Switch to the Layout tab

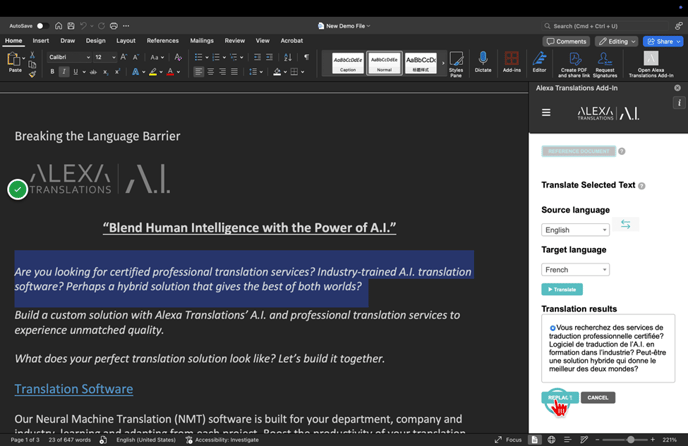coord(126,41)
